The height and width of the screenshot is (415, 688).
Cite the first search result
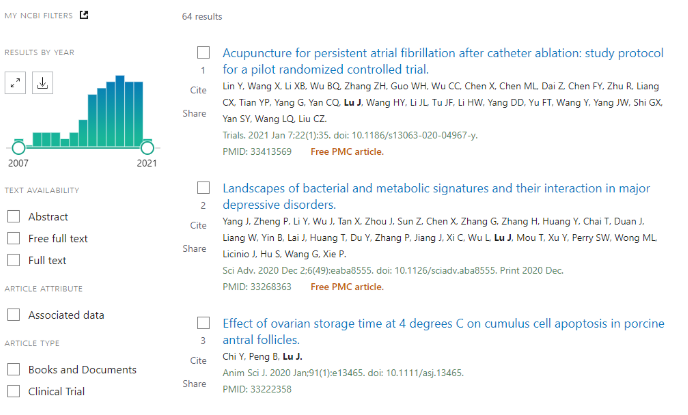tap(198, 90)
